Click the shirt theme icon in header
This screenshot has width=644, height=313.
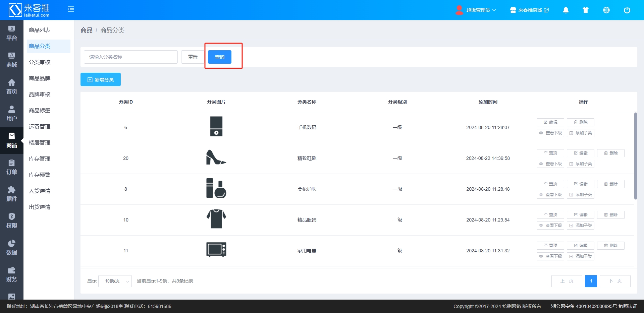point(586,10)
